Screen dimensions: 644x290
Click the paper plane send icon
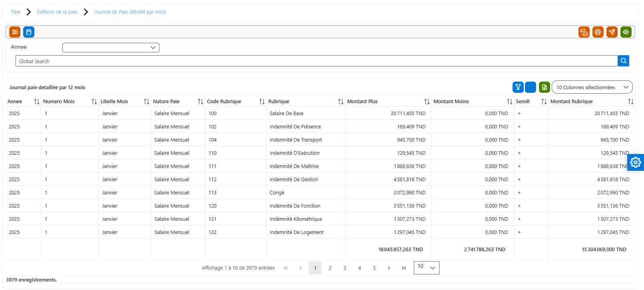pyautogui.click(x=612, y=32)
